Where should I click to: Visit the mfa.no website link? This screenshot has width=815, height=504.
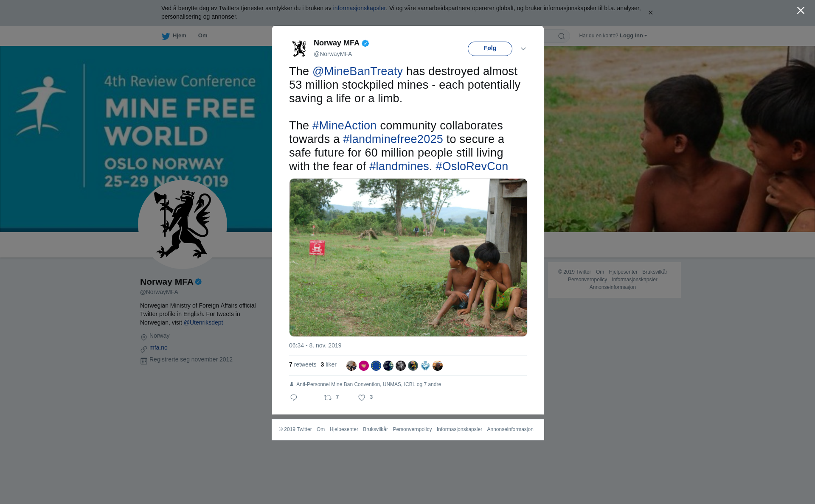158,347
